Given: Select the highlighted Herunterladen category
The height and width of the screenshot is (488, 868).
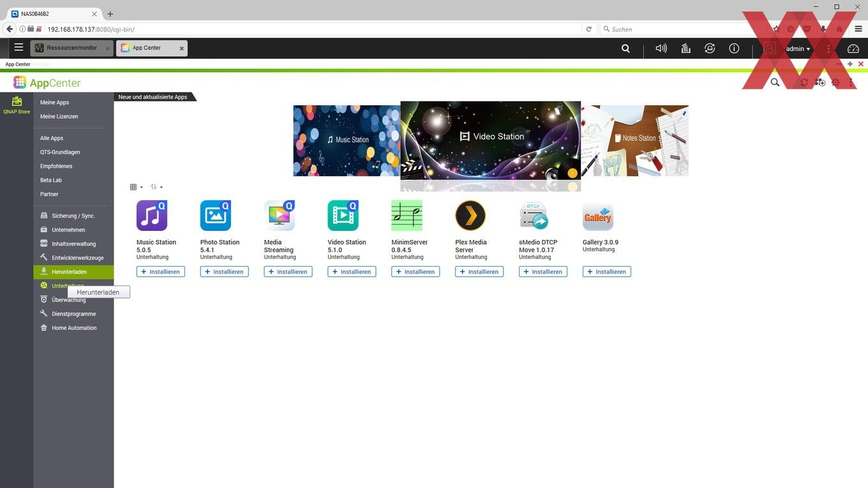Looking at the screenshot, I should tap(73, 272).
